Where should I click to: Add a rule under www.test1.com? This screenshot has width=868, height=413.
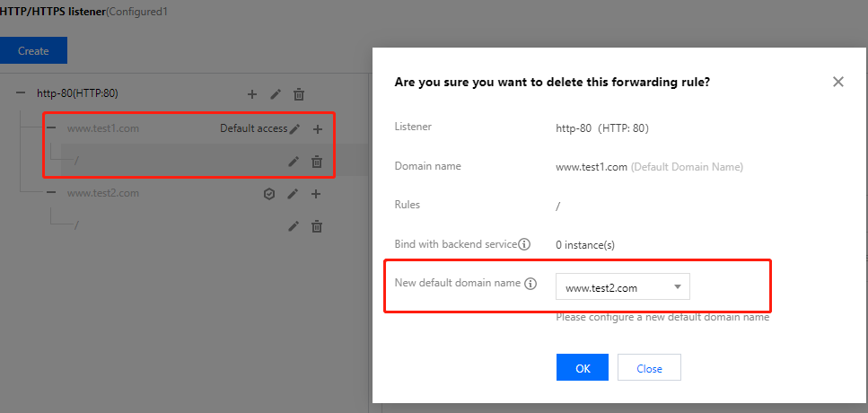tap(317, 128)
